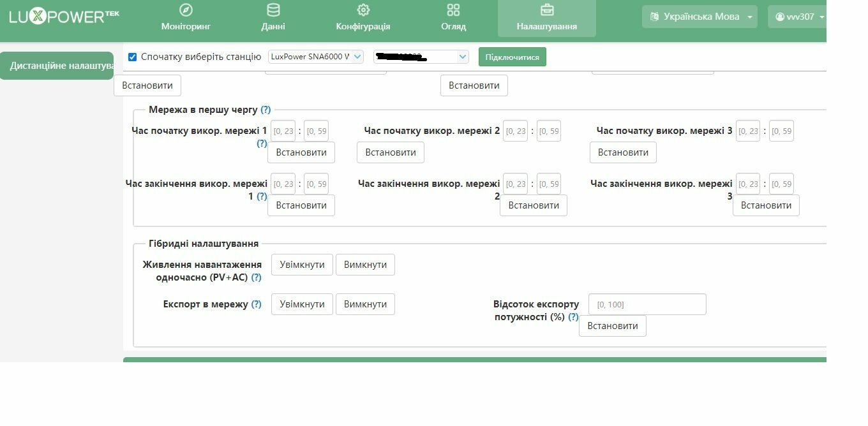Click the database icon above Дані
This screenshot has height=426, width=868.
tap(273, 10)
